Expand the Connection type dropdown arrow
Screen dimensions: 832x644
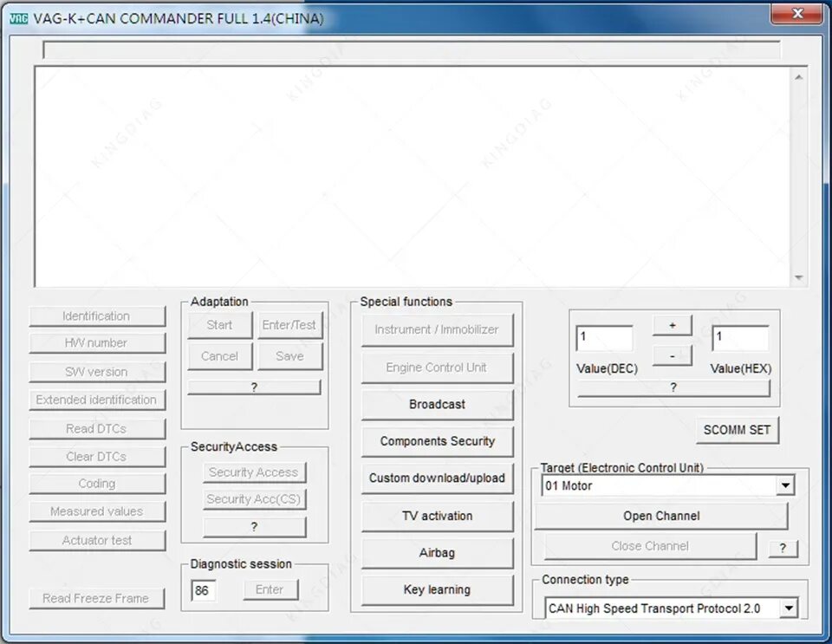coord(789,608)
